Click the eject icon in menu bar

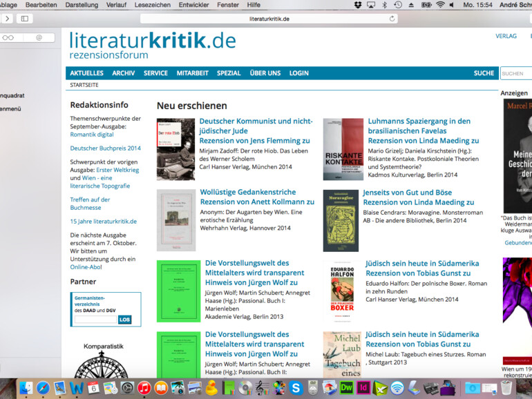click(x=411, y=5)
